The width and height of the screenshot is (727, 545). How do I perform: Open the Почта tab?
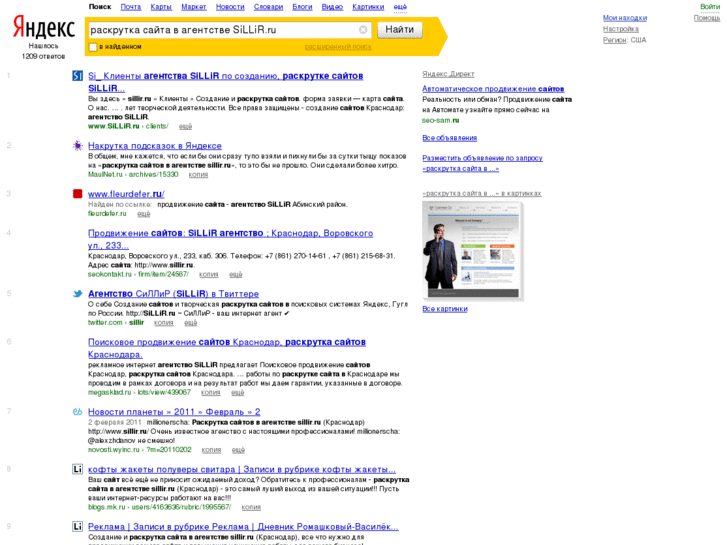click(x=131, y=7)
